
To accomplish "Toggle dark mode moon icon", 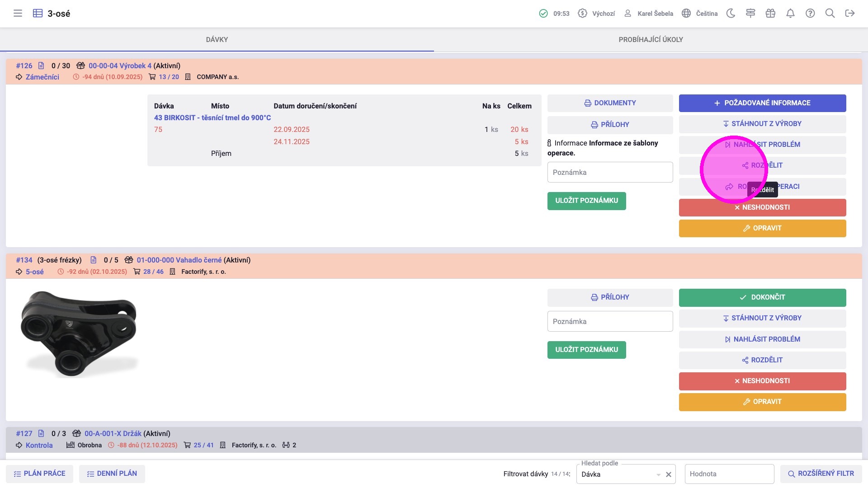I will pos(731,14).
